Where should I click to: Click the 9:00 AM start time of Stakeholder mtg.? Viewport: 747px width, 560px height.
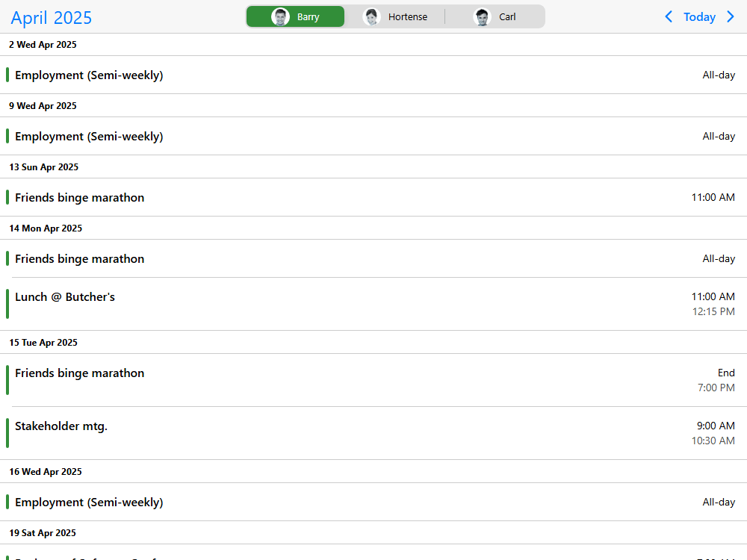point(716,426)
